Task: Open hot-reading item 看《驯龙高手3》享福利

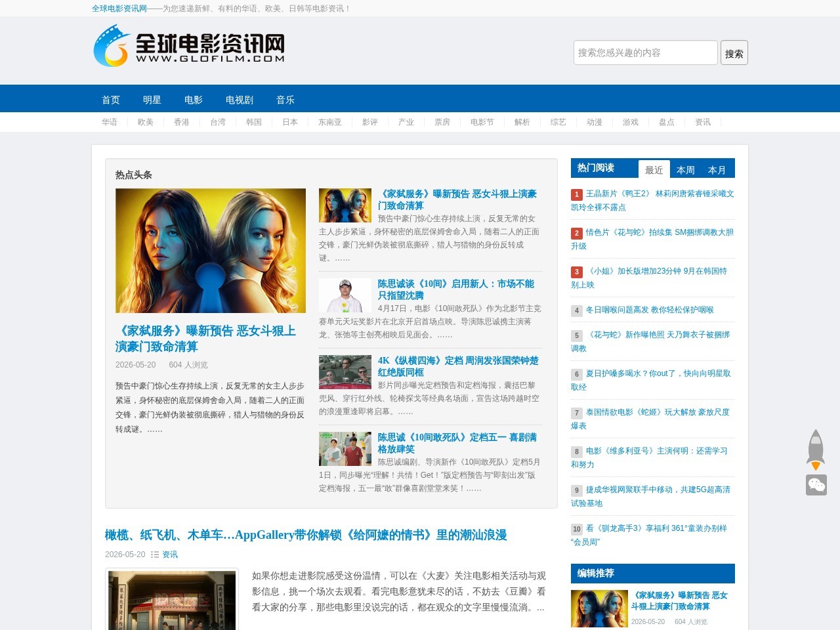Action: point(649,535)
